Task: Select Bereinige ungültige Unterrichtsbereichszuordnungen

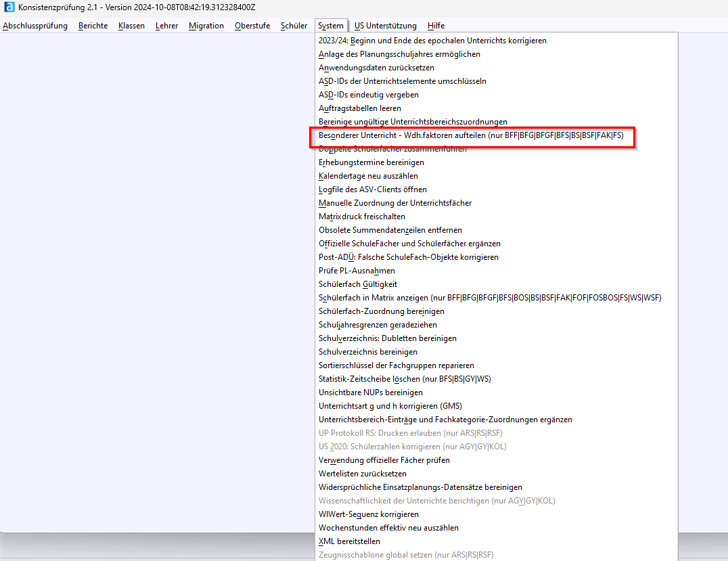Action: click(497, 121)
